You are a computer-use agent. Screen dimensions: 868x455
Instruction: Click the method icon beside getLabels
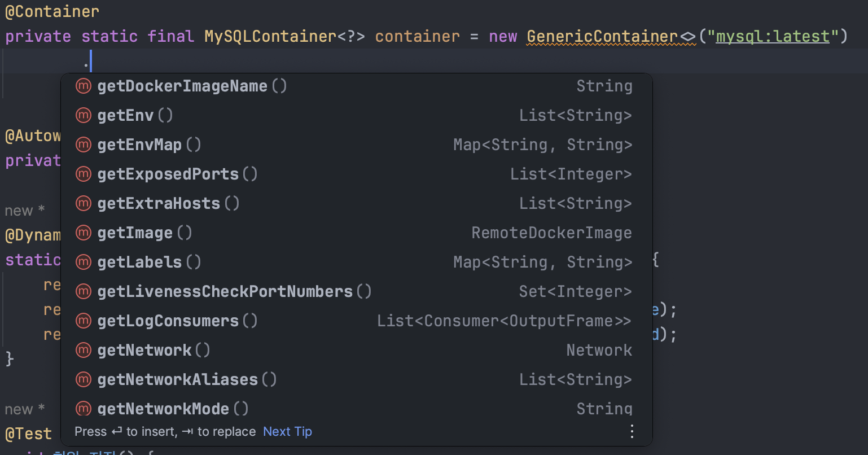click(x=84, y=262)
